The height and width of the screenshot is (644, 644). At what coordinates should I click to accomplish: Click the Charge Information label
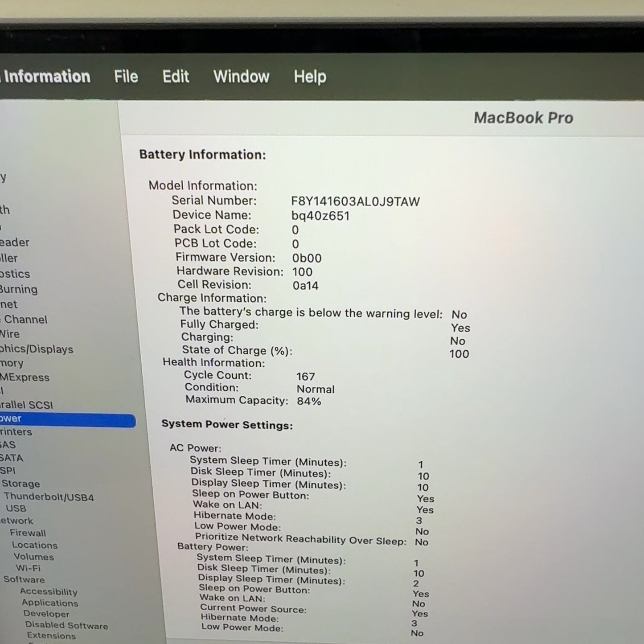click(x=212, y=298)
